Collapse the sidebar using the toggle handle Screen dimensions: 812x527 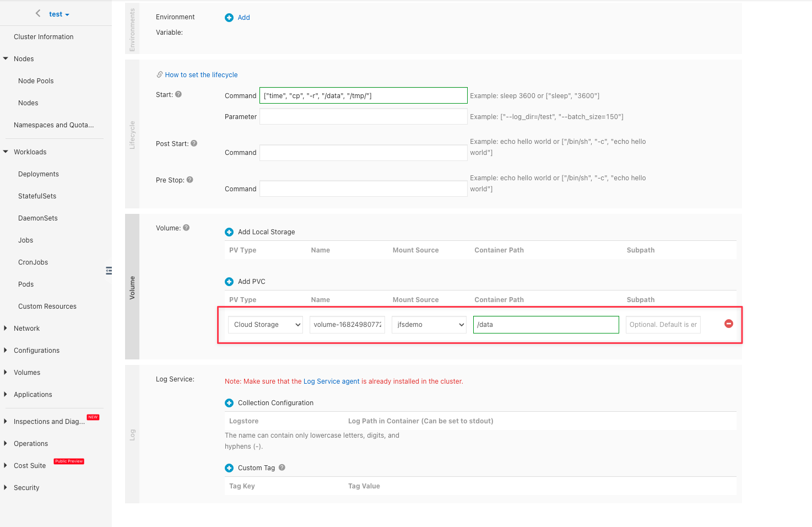click(x=109, y=270)
